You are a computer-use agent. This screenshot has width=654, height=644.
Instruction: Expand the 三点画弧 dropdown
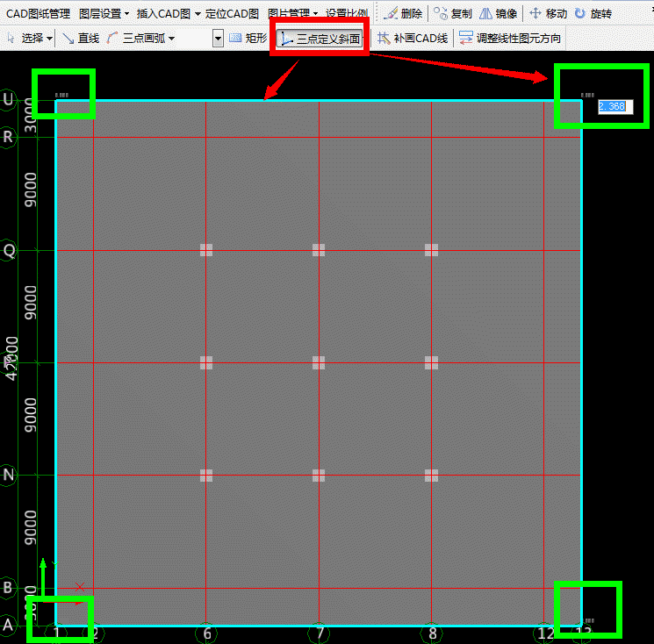pyautogui.click(x=171, y=39)
